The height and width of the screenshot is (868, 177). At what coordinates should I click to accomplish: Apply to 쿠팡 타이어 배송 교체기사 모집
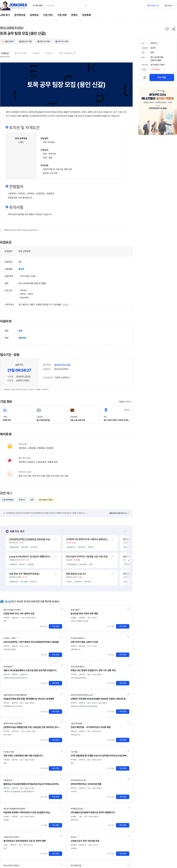pos(123,655)
